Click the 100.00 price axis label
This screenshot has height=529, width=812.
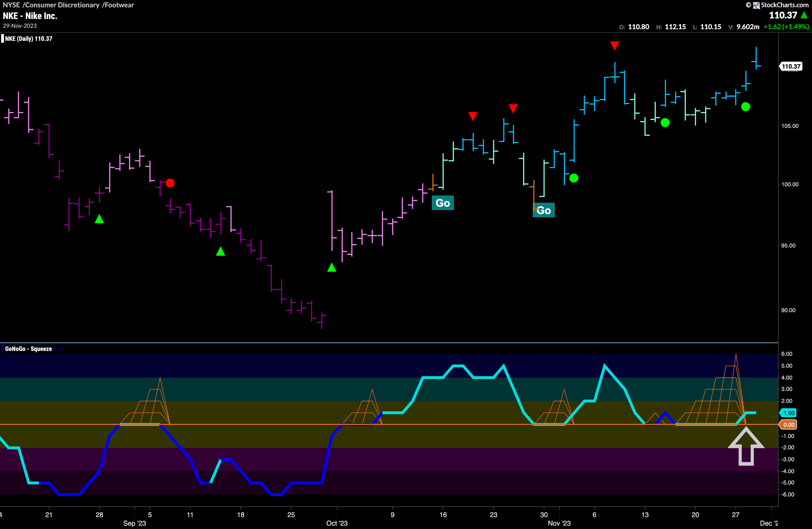tap(790, 184)
